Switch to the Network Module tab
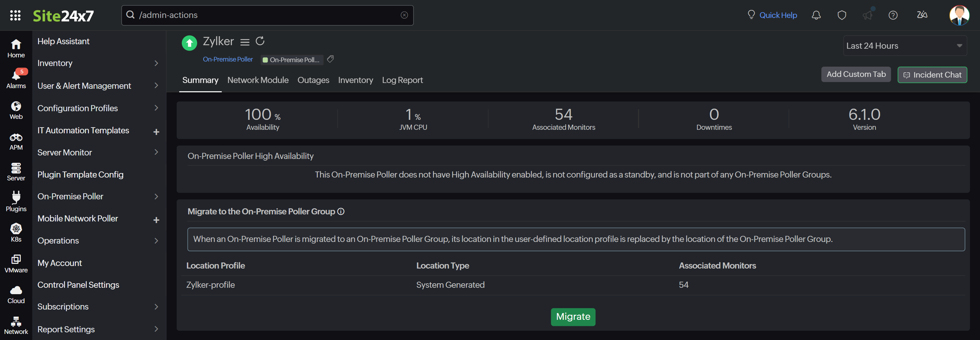This screenshot has height=340, width=980. 258,80
